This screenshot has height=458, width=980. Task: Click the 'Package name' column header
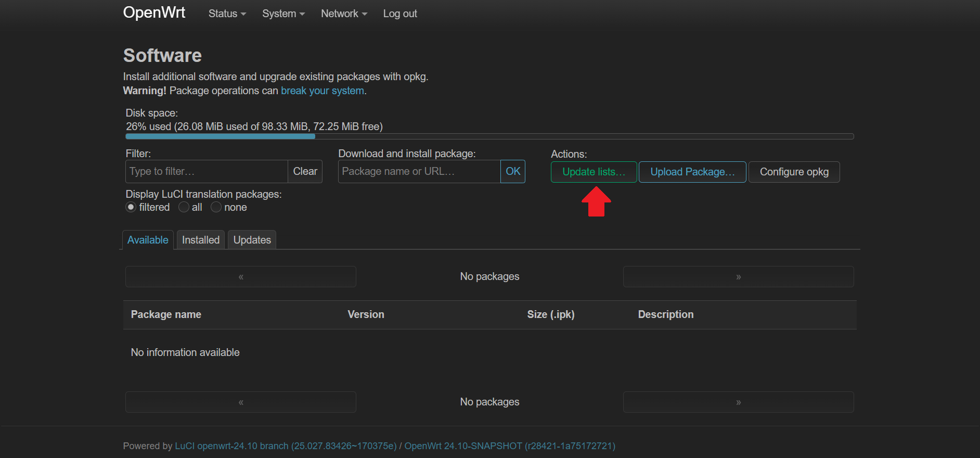(166, 314)
